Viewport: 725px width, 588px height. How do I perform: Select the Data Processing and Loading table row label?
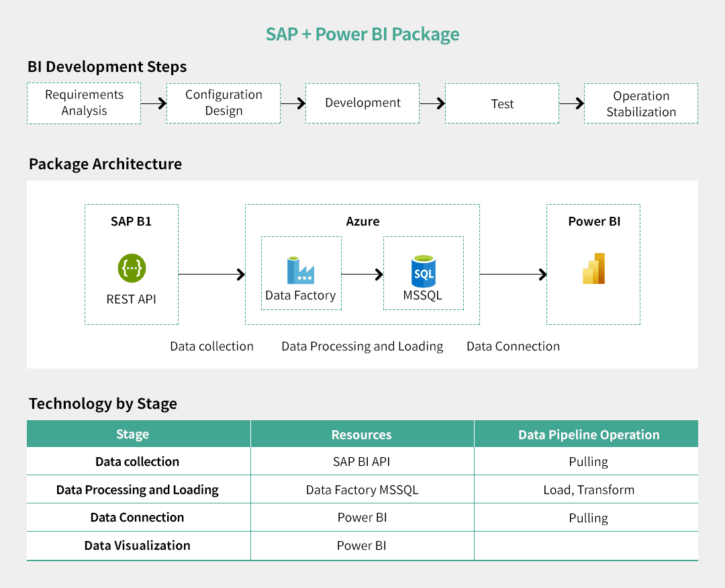[x=138, y=490]
